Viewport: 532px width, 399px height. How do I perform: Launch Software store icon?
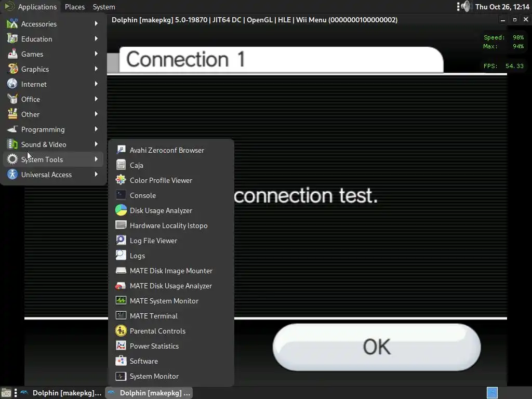(x=121, y=361)
